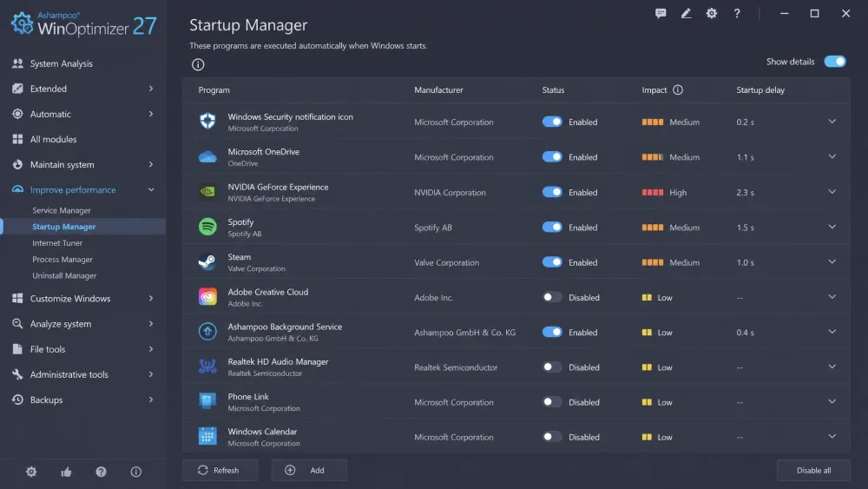Click the Realtek HD Audio Manager icon

tap(207, 367)
